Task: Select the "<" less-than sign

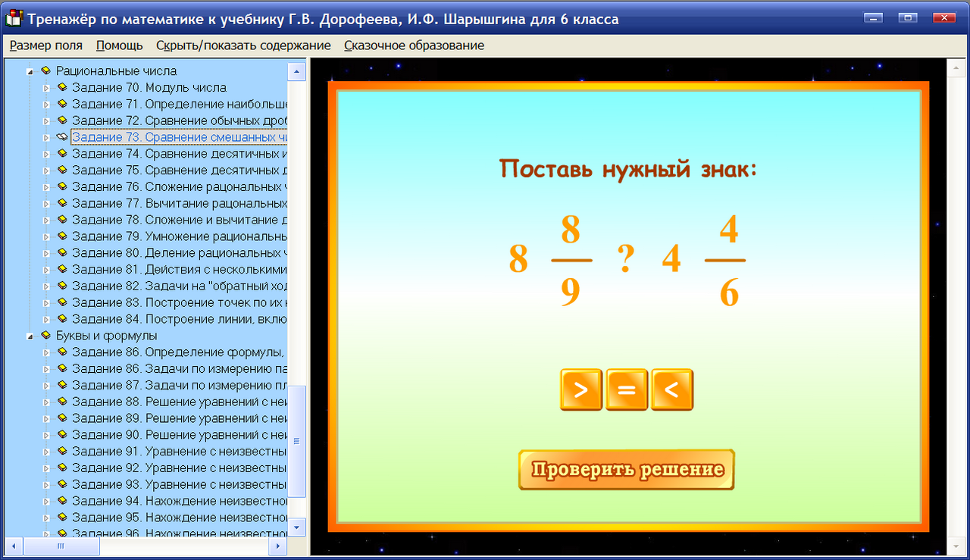Action: 672,389
